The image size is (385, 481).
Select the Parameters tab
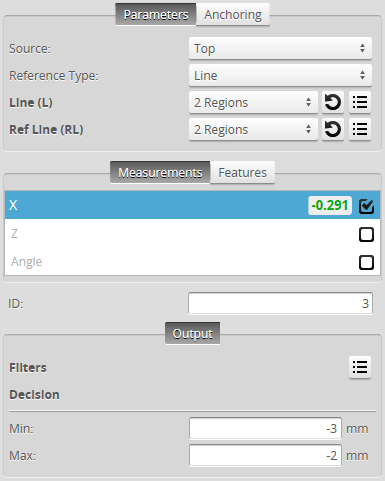pyautogui.click(x=156, y=15)
